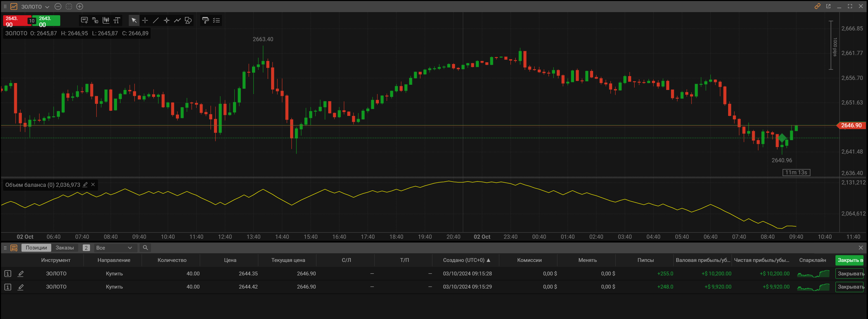Click the positions count badge 2
The image size is (868, 319).
point(86,248)
